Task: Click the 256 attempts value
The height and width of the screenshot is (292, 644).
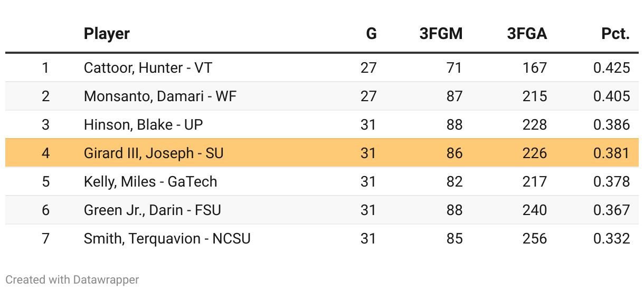Action: coord(534,239)
